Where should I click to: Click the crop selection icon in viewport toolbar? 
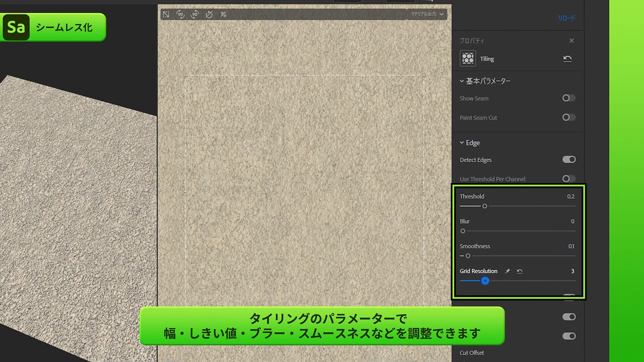(166, 14)
